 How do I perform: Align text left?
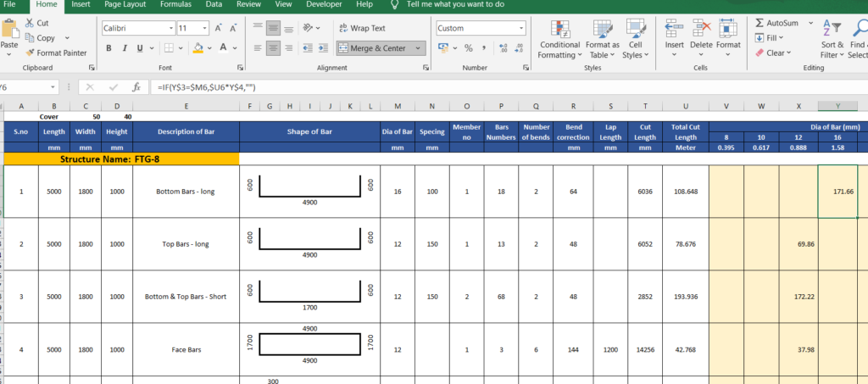258,48
